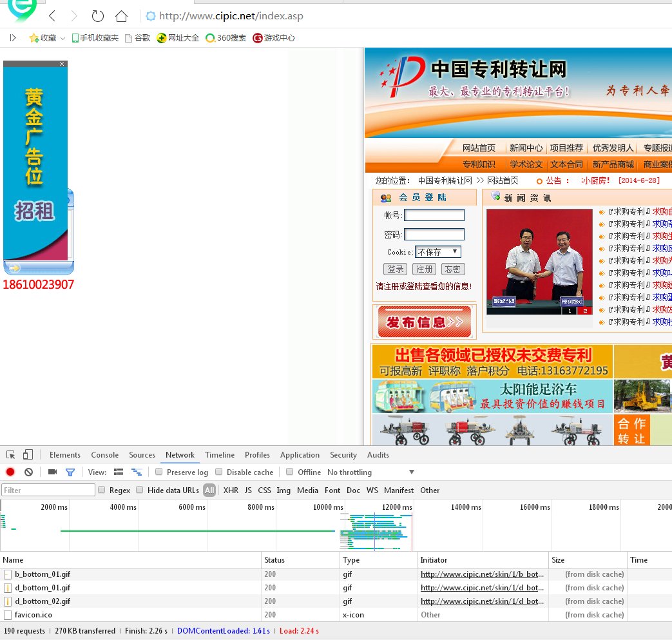Click the network Filter text field
This screenshot has width=672, height=640.
click(x=48, y=490)
